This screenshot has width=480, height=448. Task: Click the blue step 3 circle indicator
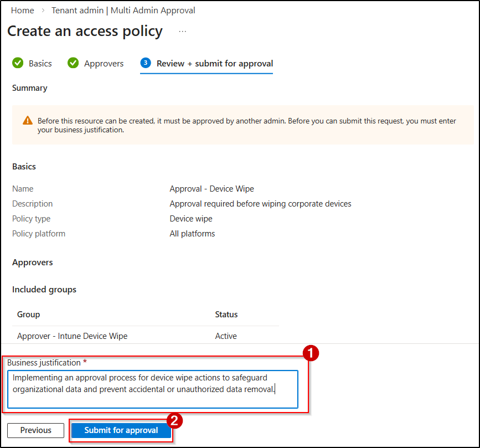145,63
